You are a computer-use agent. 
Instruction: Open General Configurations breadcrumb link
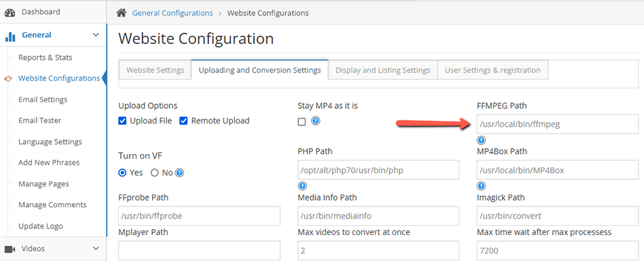(173, 13)
